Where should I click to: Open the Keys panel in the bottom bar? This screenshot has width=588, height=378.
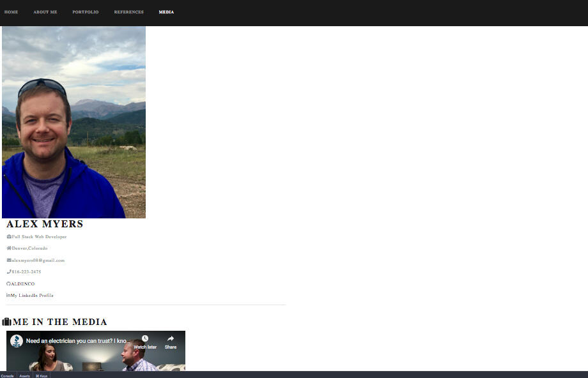pyautogui.click(x=41, y=376)
